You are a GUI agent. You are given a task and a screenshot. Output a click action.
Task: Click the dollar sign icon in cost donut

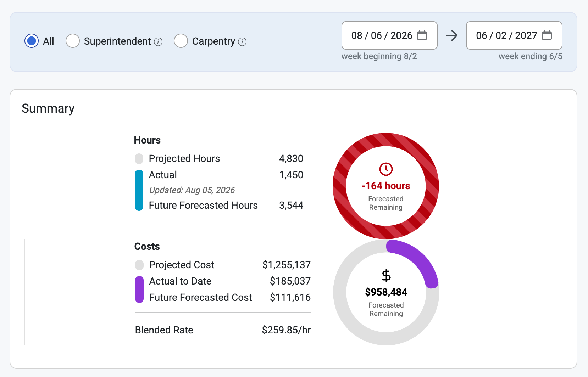pos(386,275)
